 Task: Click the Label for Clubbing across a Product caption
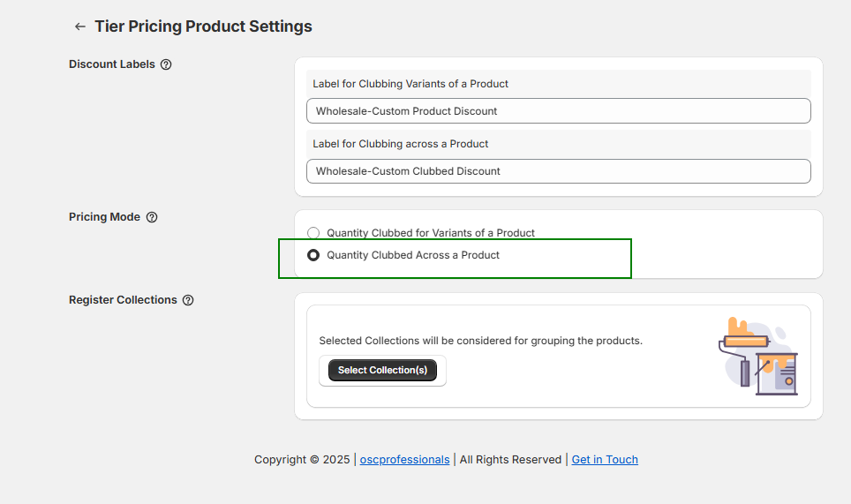click(401, 144)
